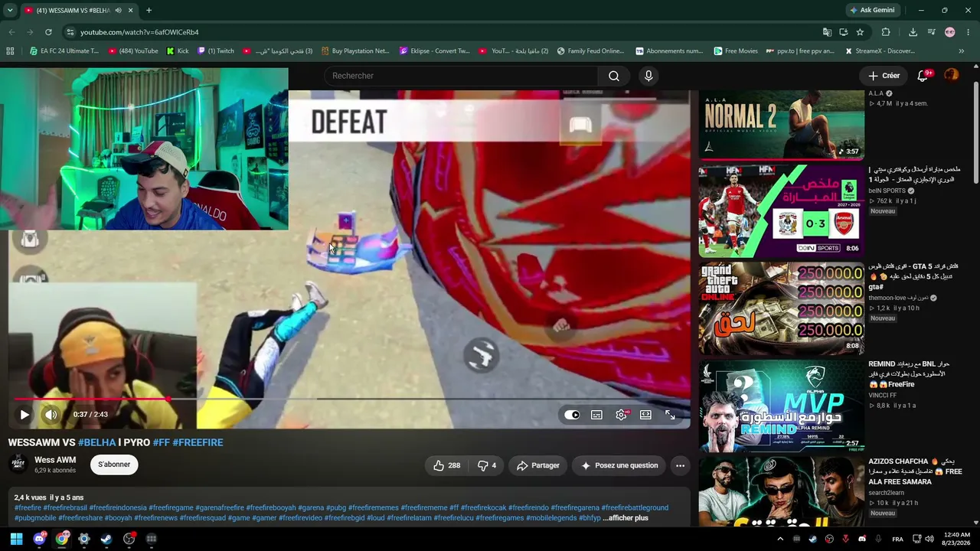Open the AZIZOS CHAFCHA video title

(x=915, y=471)
